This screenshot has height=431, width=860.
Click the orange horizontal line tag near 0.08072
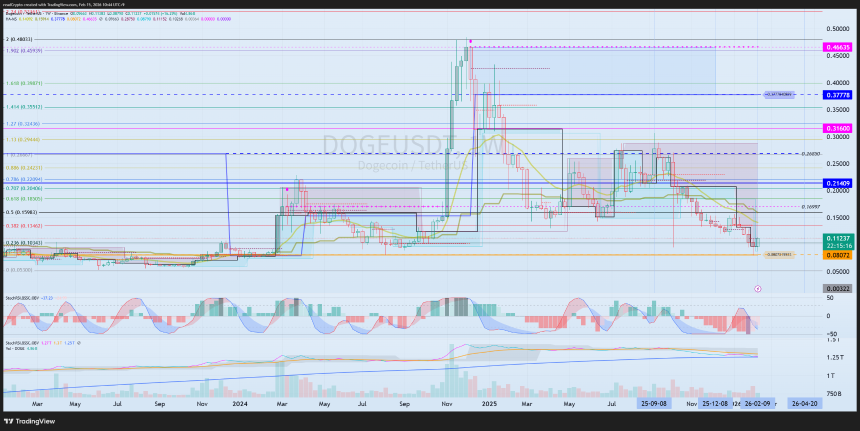tap(780, 255)
